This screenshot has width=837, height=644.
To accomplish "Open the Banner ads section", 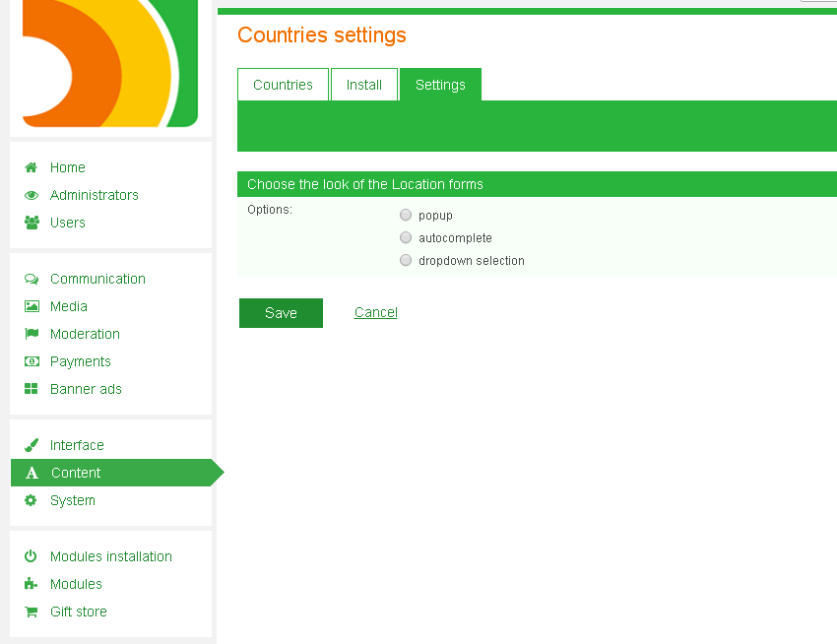I will [86, 389].
